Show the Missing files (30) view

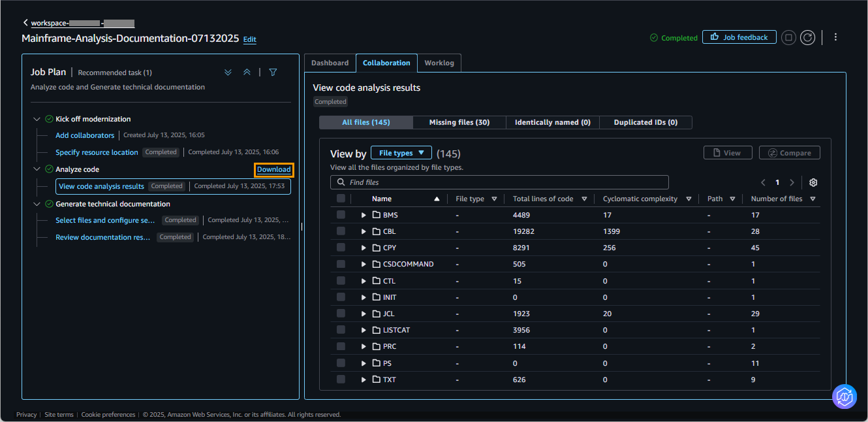(x=459, y=123)
